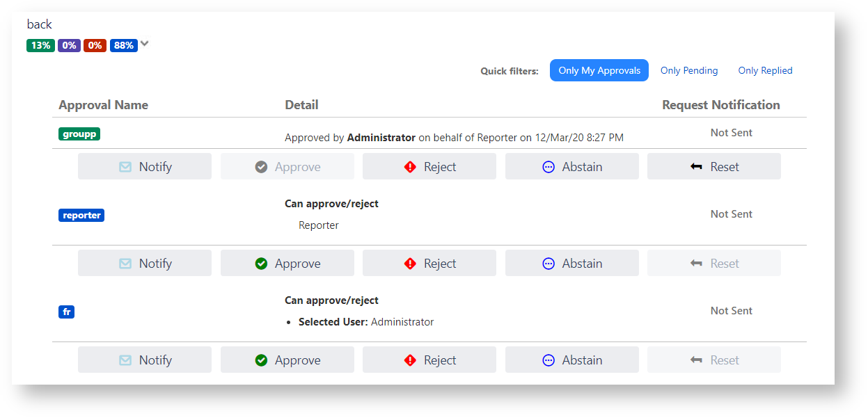Click the green Approve checkmark for fr
Viewport: 868px width, 418px height.
(x=261, y=360)
